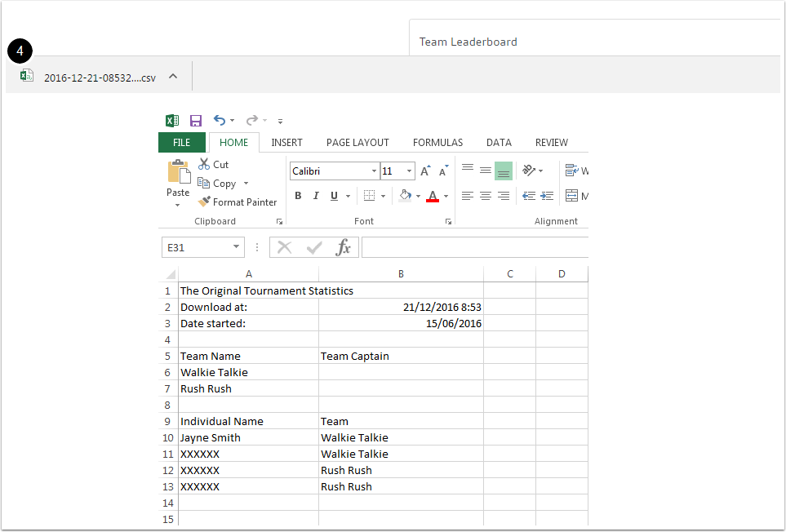Open the font size dropdown arrow

[409, 171]
